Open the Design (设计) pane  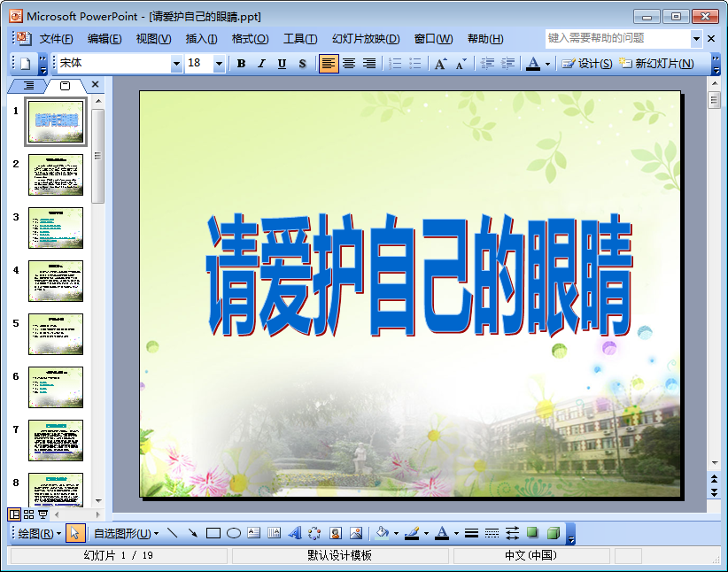587,64
